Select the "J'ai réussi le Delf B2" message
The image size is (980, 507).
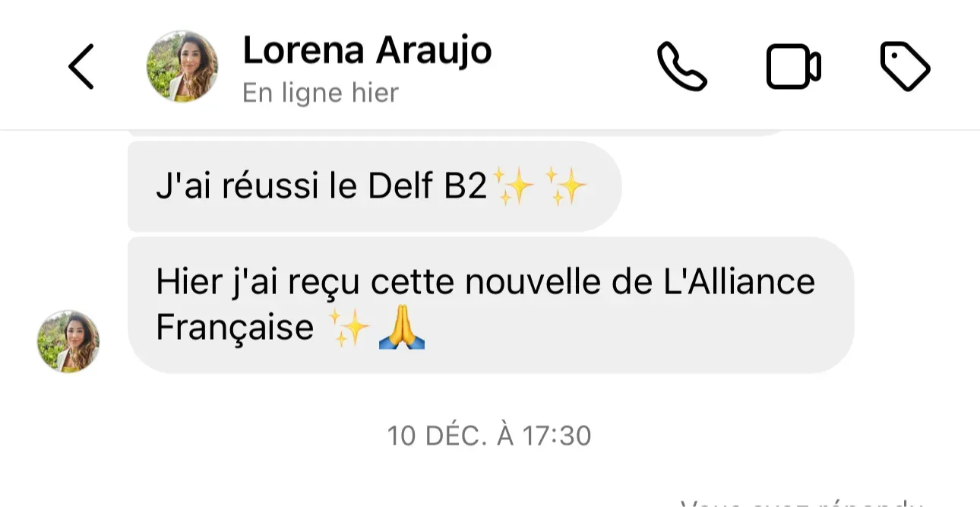[x=375, y=186]
